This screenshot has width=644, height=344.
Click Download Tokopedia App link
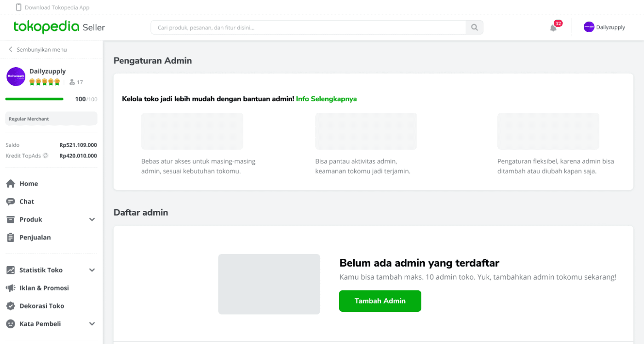[x=57, y=7]
